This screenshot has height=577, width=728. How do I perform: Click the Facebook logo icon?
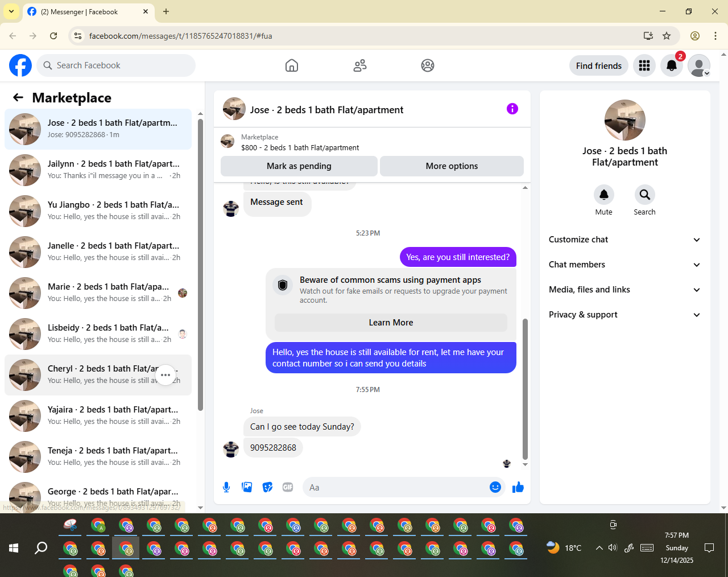click(x=20, y=65)
